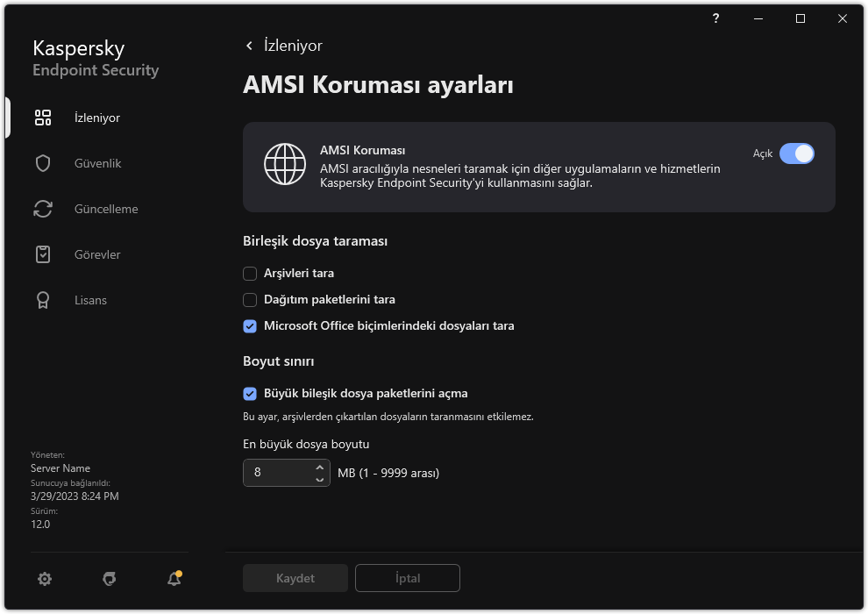Increase file size with the up arrow
Image resolution: width=868 pixels, height=614 pixels.
(319, 468)
